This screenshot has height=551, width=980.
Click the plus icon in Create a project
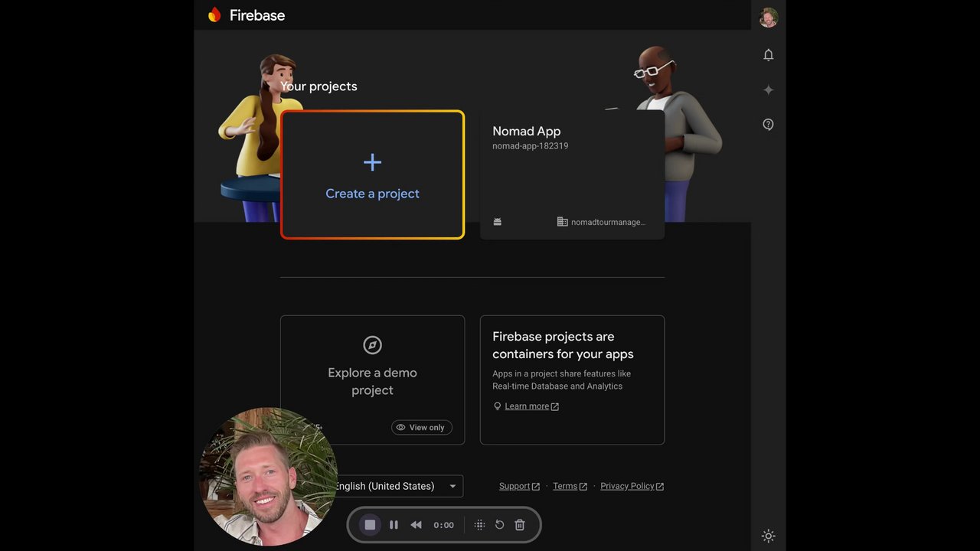(373, 162)
